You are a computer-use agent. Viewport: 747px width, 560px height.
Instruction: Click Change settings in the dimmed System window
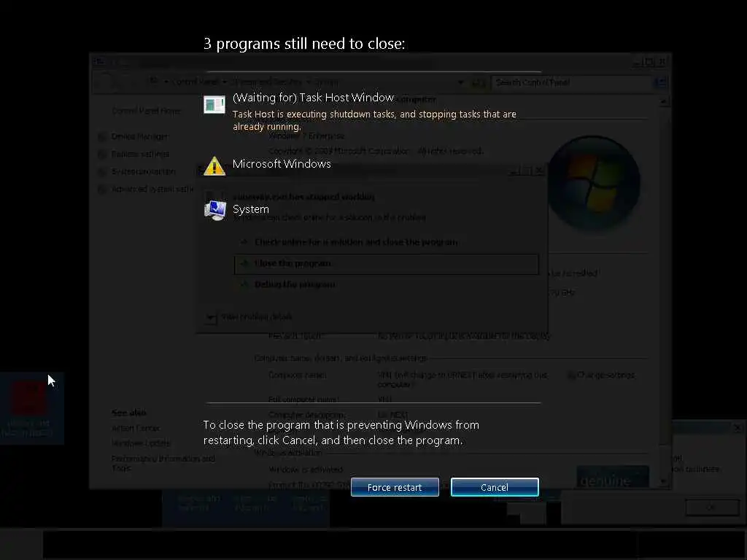point(605,376)
